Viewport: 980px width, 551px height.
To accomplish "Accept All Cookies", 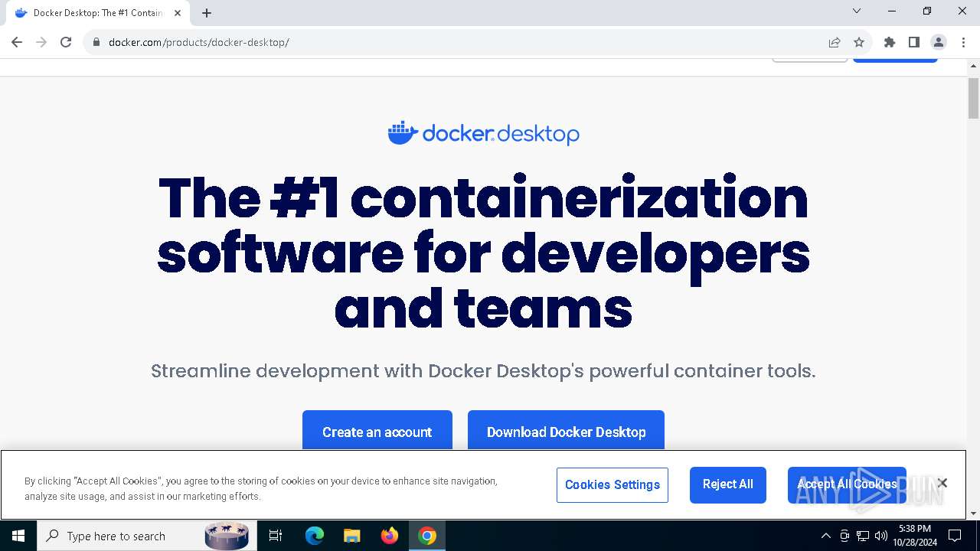I will click(847, 484).
